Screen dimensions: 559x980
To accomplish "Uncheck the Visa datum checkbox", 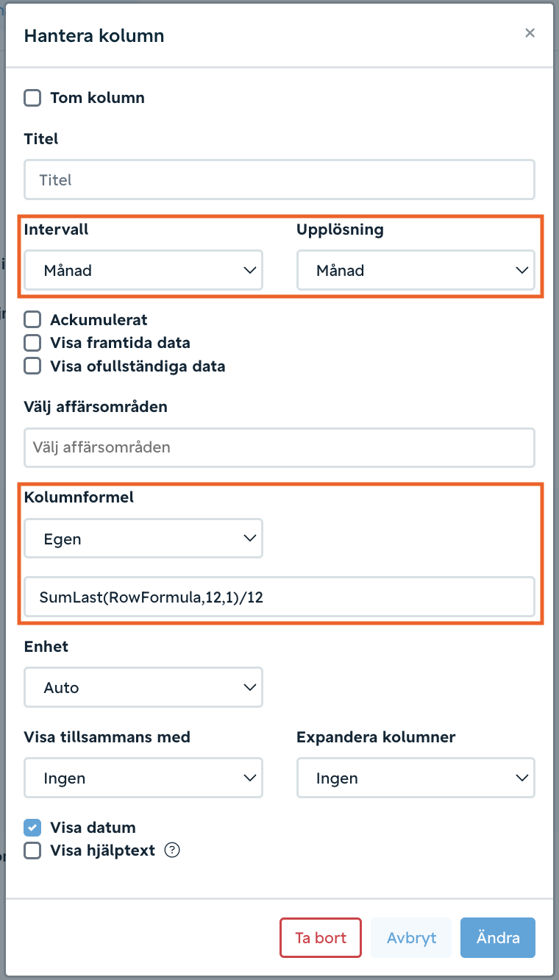I will coord(32,828).
